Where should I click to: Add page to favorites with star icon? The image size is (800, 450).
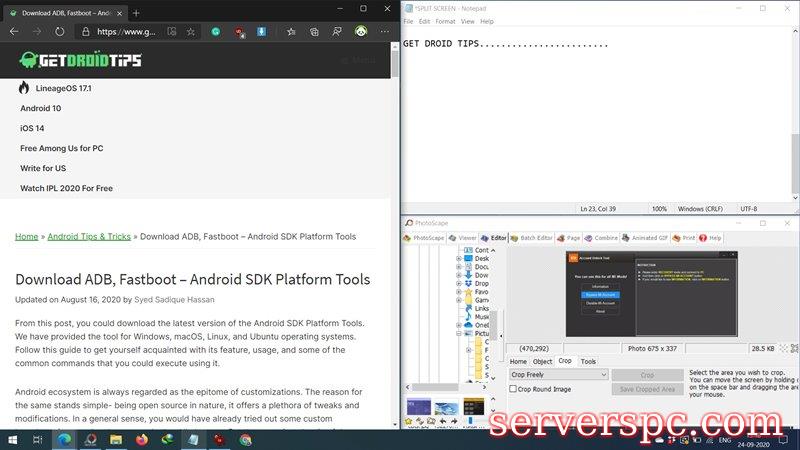click(191, 31)
